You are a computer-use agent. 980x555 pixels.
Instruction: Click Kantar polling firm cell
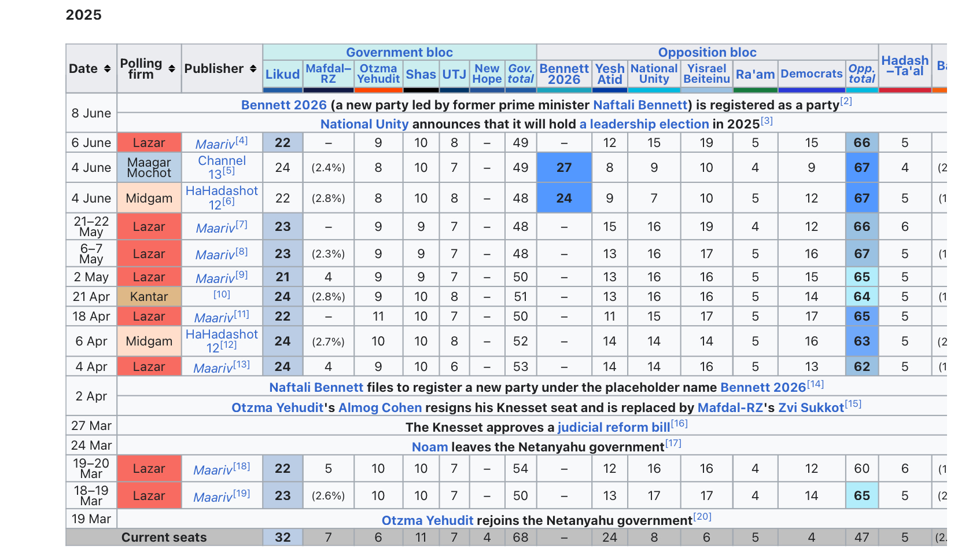tap(149, 297)
